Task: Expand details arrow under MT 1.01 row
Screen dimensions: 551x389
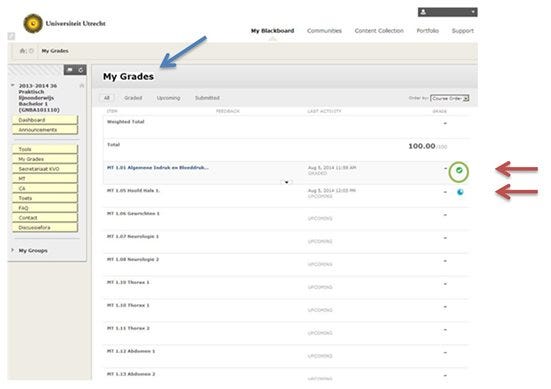Action: tap(286, 182)
